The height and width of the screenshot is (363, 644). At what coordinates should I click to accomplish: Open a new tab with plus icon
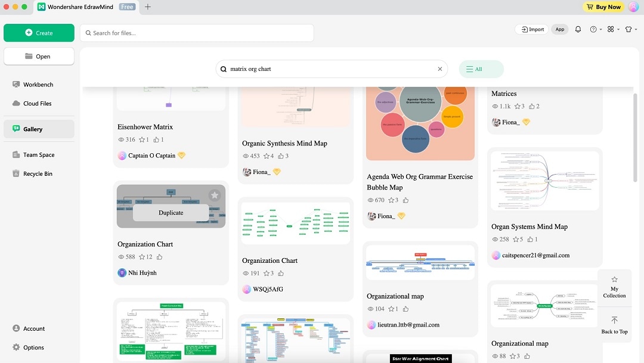148,7
